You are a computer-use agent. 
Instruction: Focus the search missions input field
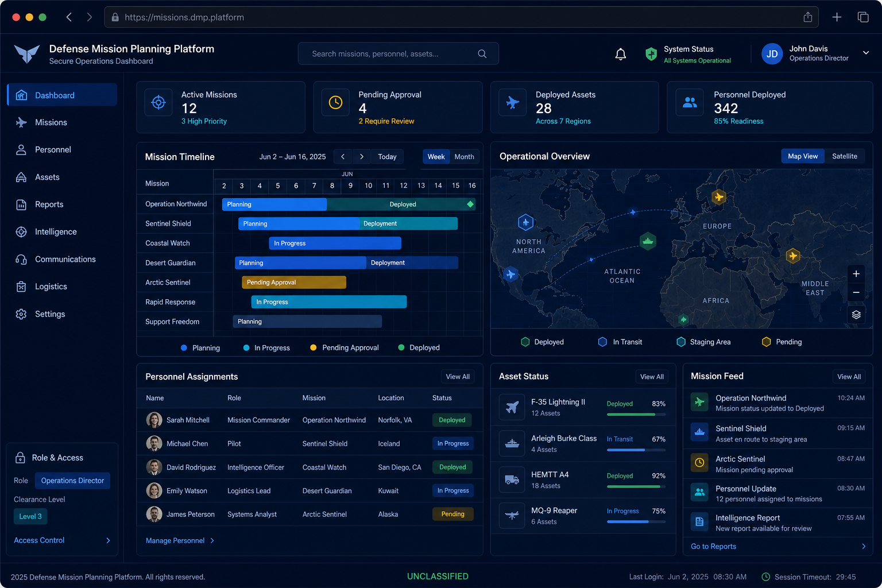pyautogui.click(x=398, y=53)
